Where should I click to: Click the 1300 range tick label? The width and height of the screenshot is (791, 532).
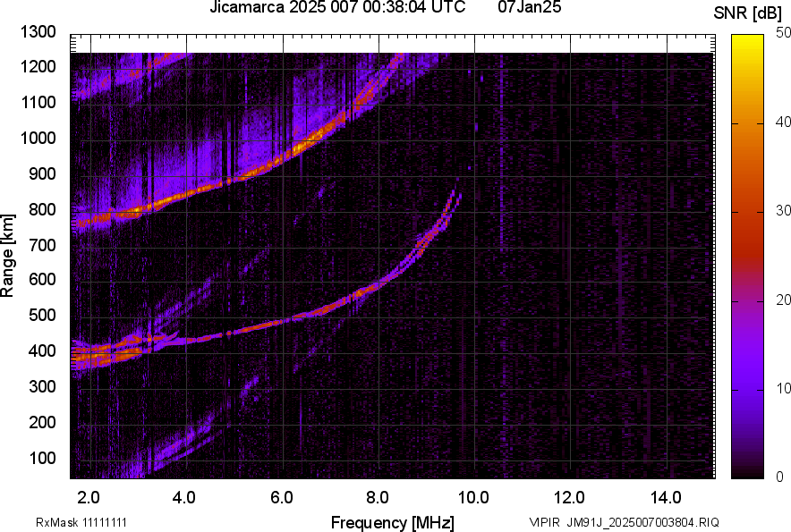tap(38, 32)
